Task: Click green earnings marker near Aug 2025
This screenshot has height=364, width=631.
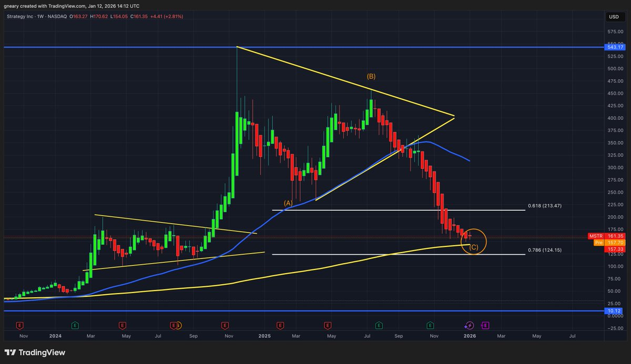Action: click(379, 325)
